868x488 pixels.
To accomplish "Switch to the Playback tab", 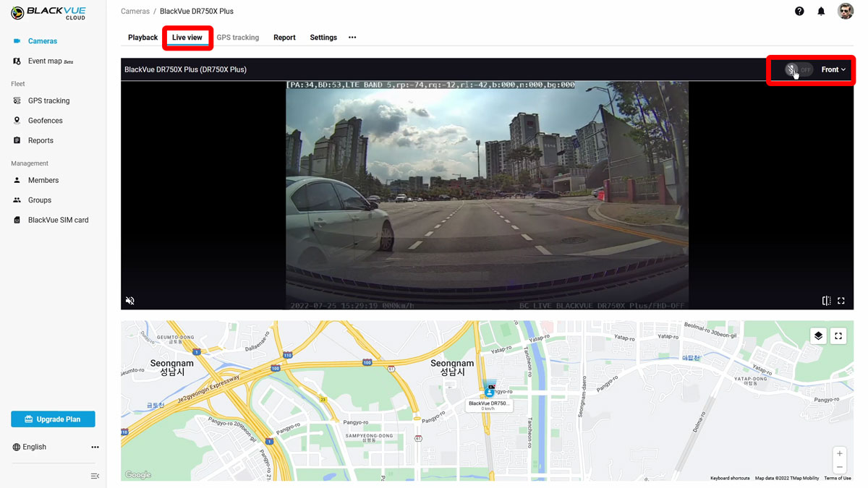I will pos(142,38).
